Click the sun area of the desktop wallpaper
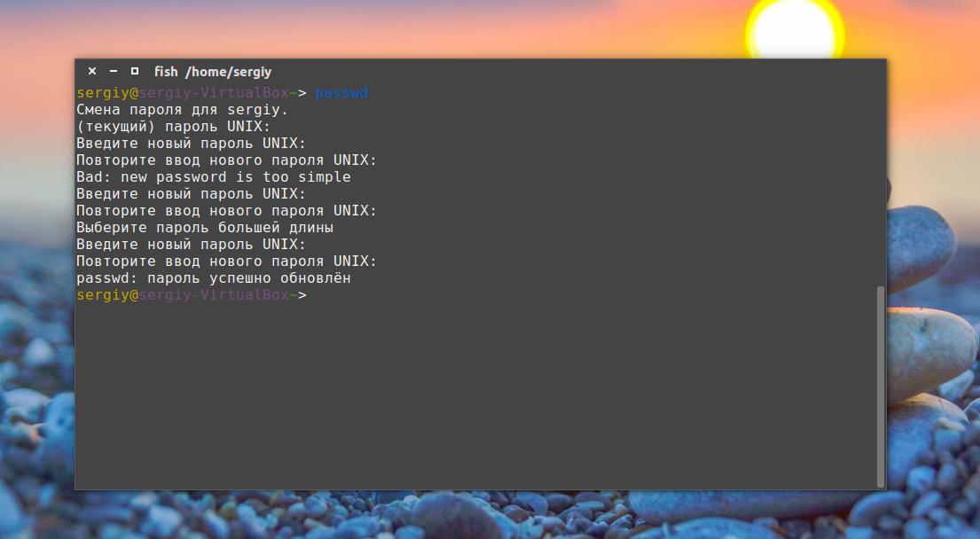980x539 pixels. 794,27
